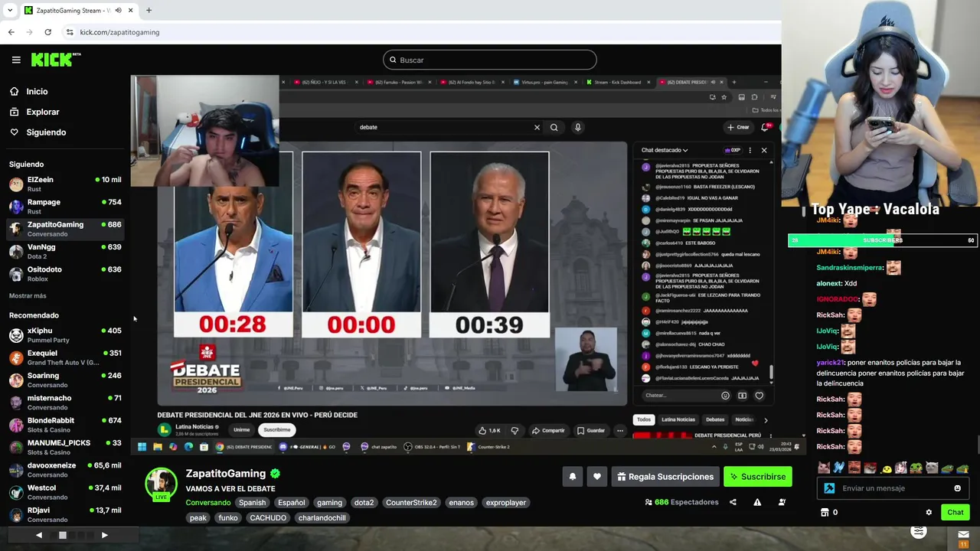Share the stream via share icon

(x=733, y=502)
